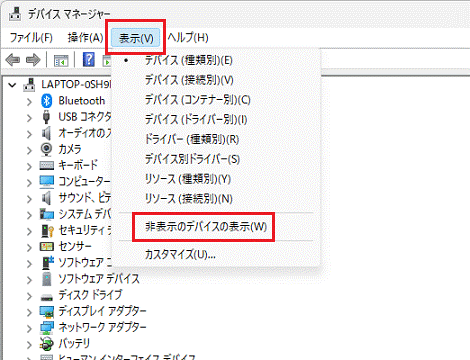Viewport: 470px width, 360px height.
Task: Click the ソフトウェア コンポーネント icon
Action: [47, 263]
